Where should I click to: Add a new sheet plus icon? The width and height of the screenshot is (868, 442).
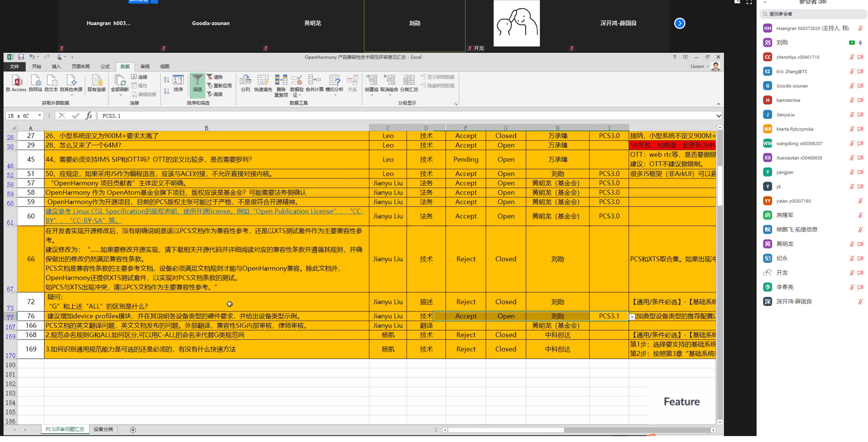(x=133, y=430)
